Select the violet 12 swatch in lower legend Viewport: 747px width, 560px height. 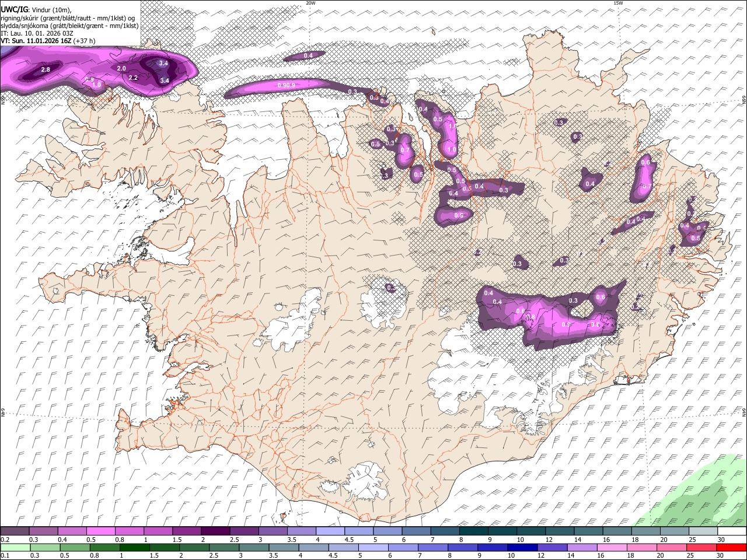click(x=552, y=547)
